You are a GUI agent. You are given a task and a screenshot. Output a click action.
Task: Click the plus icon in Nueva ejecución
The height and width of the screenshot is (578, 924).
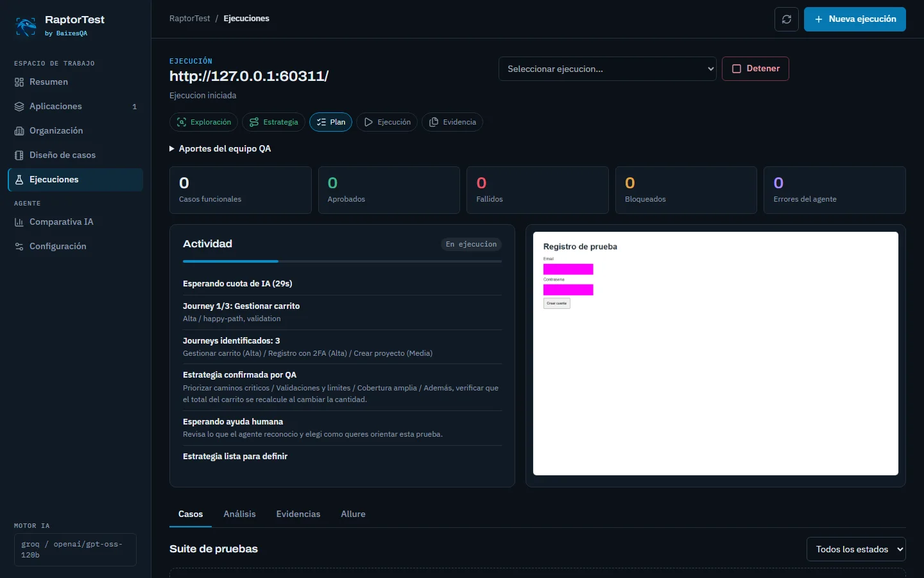[819, 19]
